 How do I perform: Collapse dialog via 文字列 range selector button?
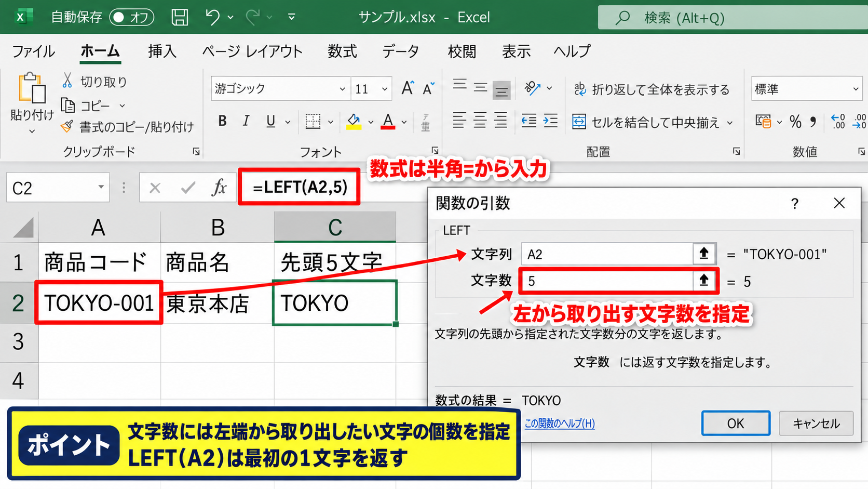click(704, 254)
